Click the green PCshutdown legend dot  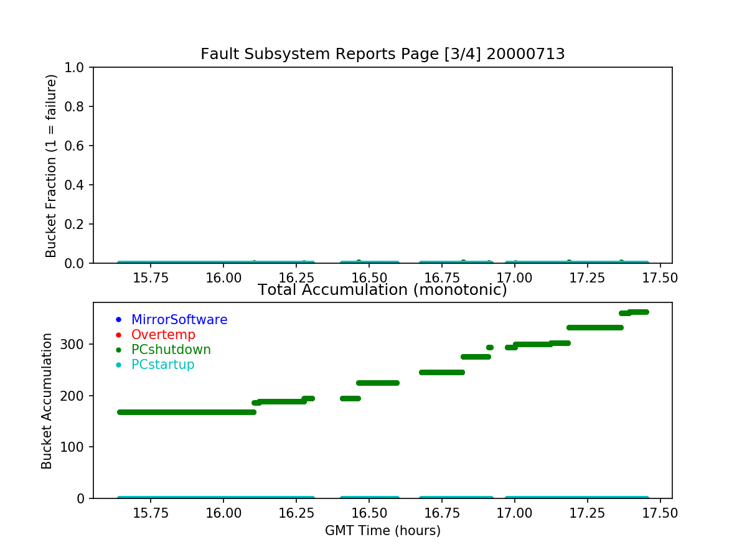coord(118,350)
